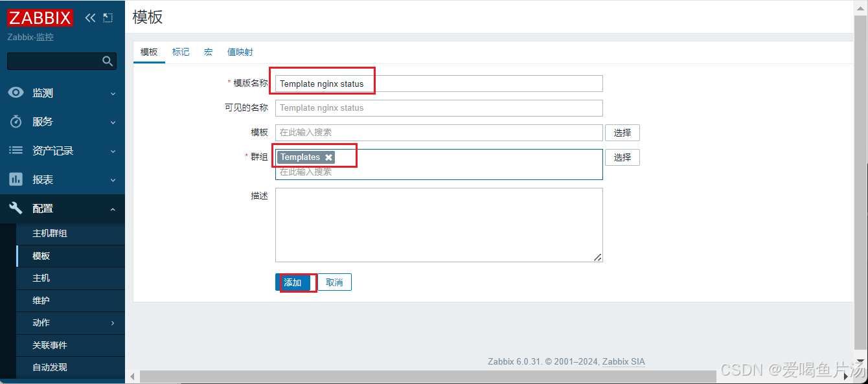Click the stopwatch icon for 服务

click(16, 122)
